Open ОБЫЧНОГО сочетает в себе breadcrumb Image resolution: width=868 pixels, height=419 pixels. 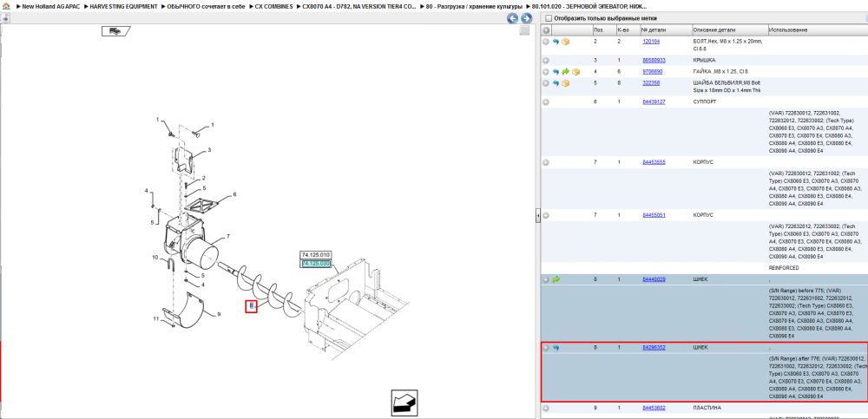pos(207,6)
